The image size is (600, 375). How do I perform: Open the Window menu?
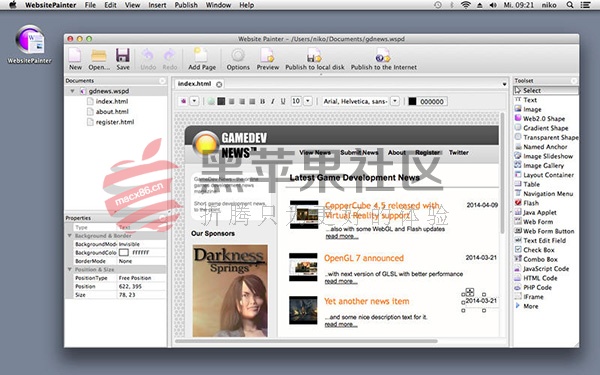pos(218,5)
